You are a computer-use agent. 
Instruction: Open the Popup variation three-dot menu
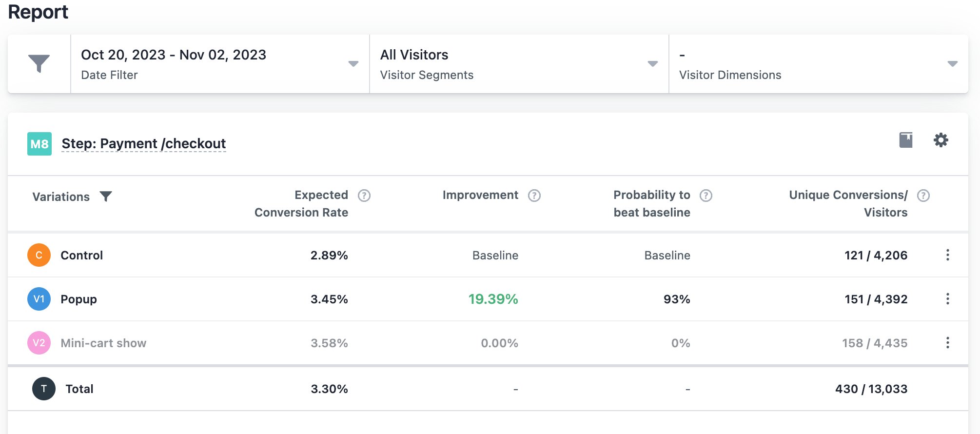[x=947, y=299]
